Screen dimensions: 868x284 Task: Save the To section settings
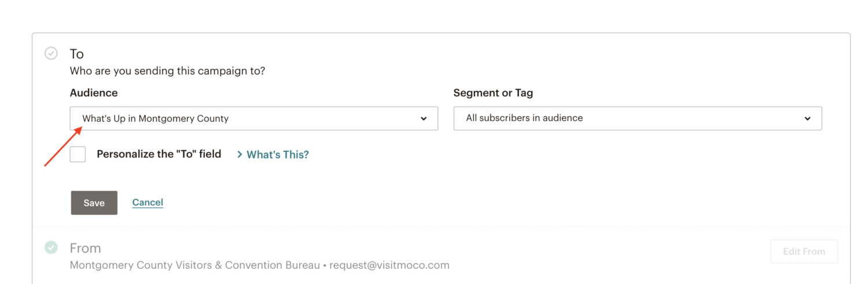coord(94,203)
